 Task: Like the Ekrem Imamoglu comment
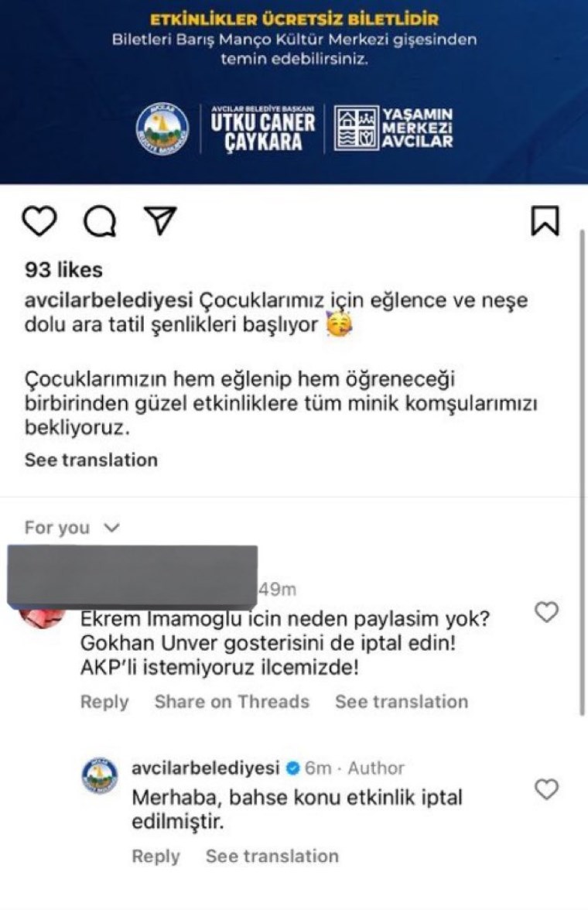click(546, 612)
